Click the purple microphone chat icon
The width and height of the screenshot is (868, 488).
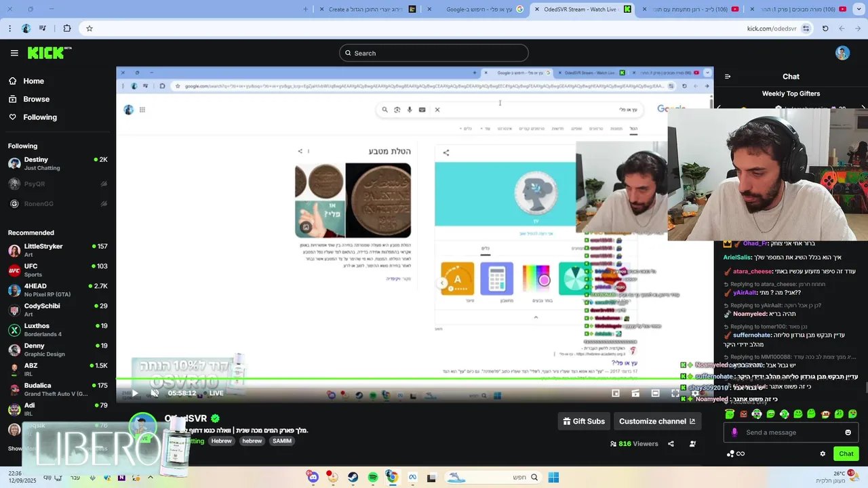click(x=734, y=432)
